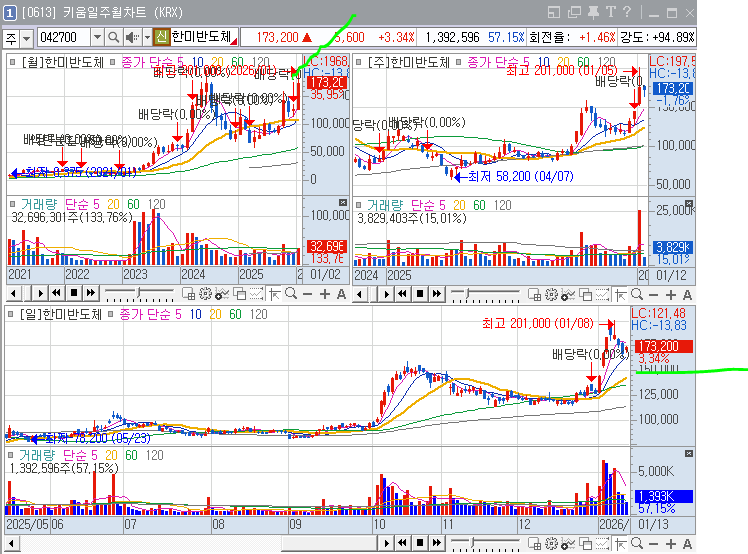Open the stock code 042700 history dropdown
The image size is (748, 554).
[x=97, y=37]
